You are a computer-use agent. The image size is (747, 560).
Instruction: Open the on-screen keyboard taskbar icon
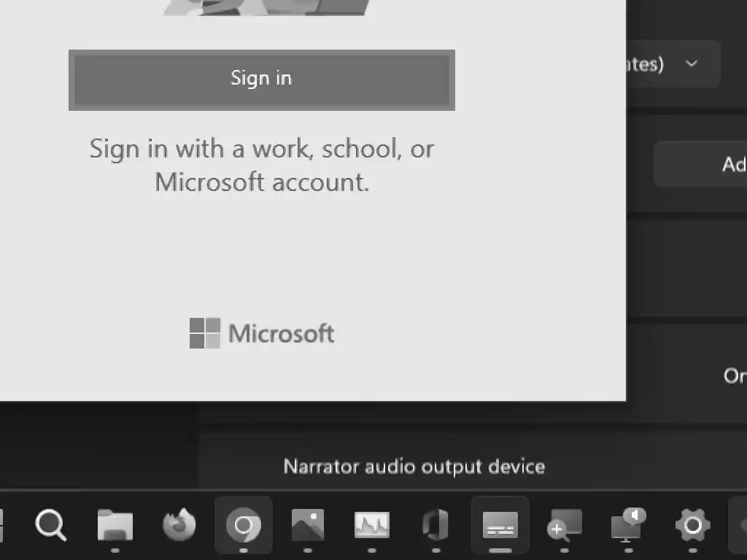pyautogui.click(x=500, y=525)
